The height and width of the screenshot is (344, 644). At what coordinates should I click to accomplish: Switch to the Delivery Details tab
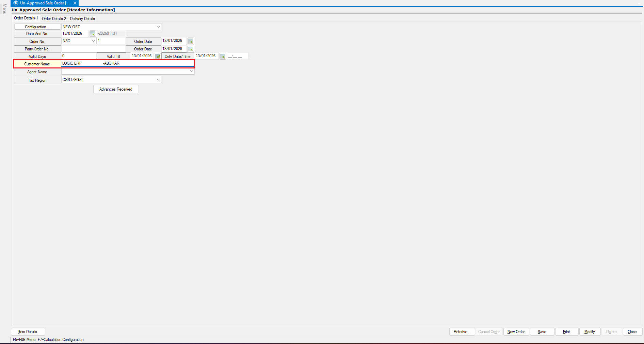coord(82,19)
